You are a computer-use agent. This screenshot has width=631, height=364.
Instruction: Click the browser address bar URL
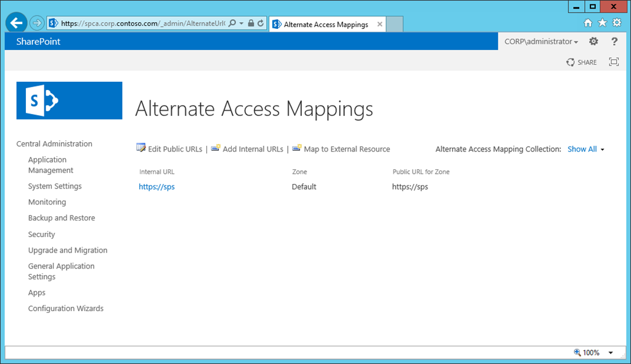(x=143, y=23)
